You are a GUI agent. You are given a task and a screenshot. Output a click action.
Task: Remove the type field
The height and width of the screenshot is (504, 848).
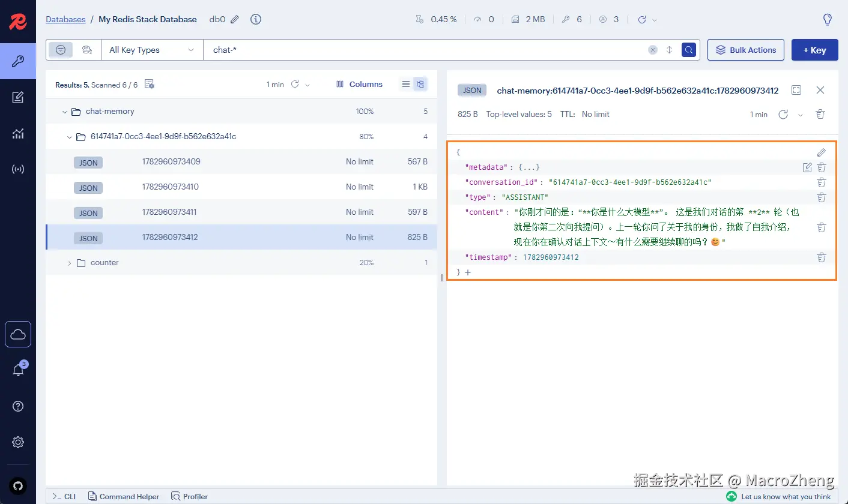click(x=822, y=197)
